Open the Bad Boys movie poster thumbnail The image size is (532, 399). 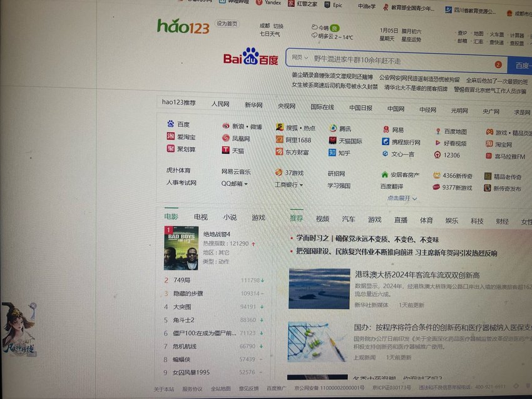tap(181, 248)
